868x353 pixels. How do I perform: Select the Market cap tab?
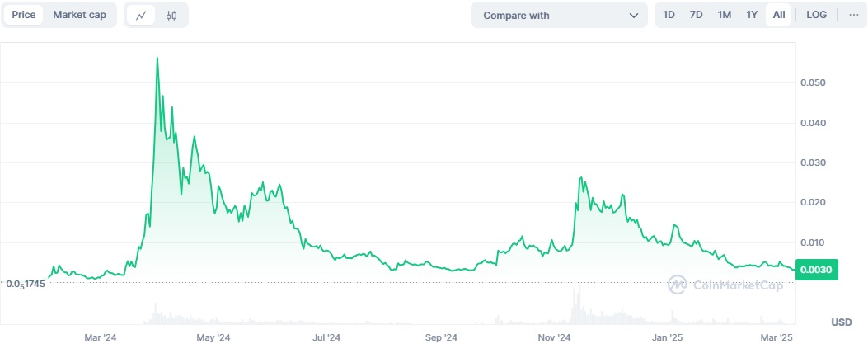(80, 15)
